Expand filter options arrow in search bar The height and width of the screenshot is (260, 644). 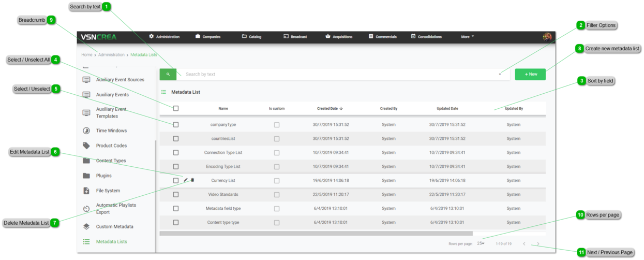pos(500,75)
